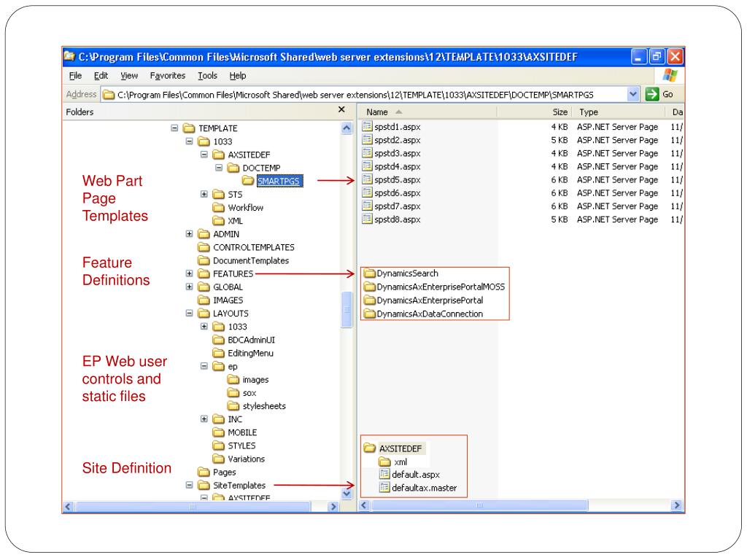Select the spstd5.aspx file icon
The height and width of the screenshot is (560, 747).
click(x=367, y=179)
